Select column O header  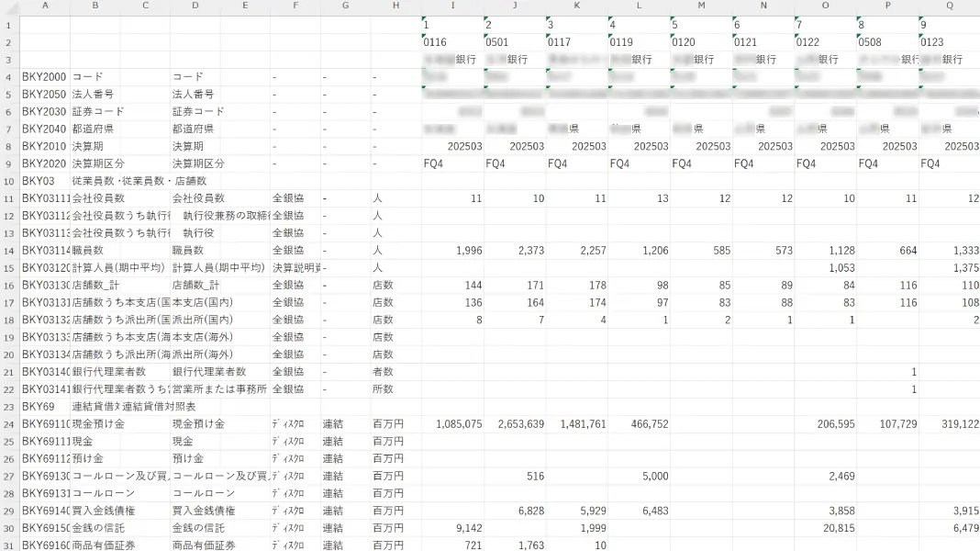click(825, 6)
